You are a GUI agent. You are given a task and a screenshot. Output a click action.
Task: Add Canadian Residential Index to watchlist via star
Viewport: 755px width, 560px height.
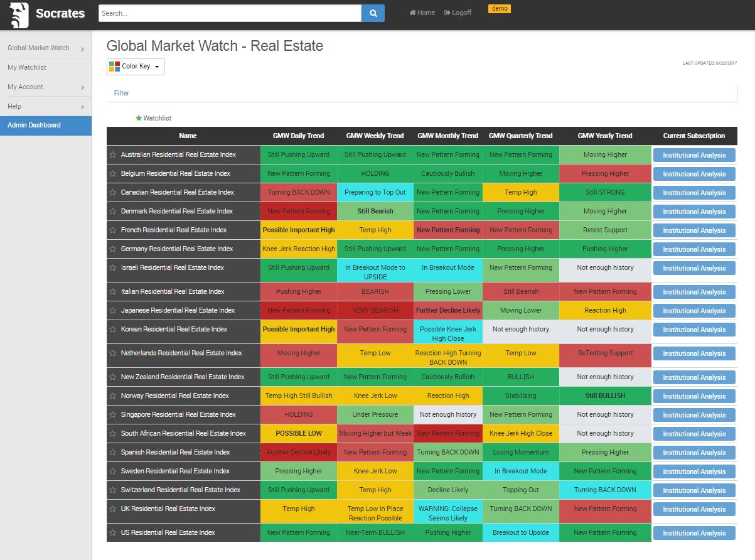point(113,193)
